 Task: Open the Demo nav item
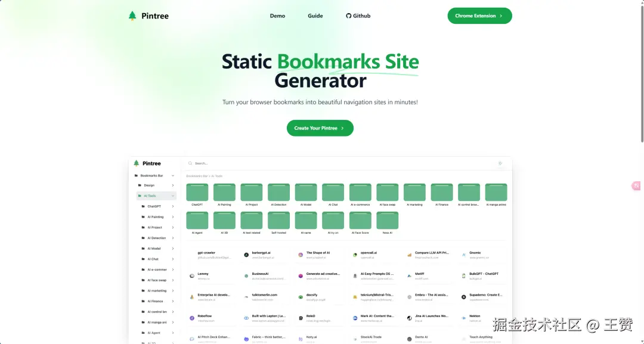coord(277,16)
